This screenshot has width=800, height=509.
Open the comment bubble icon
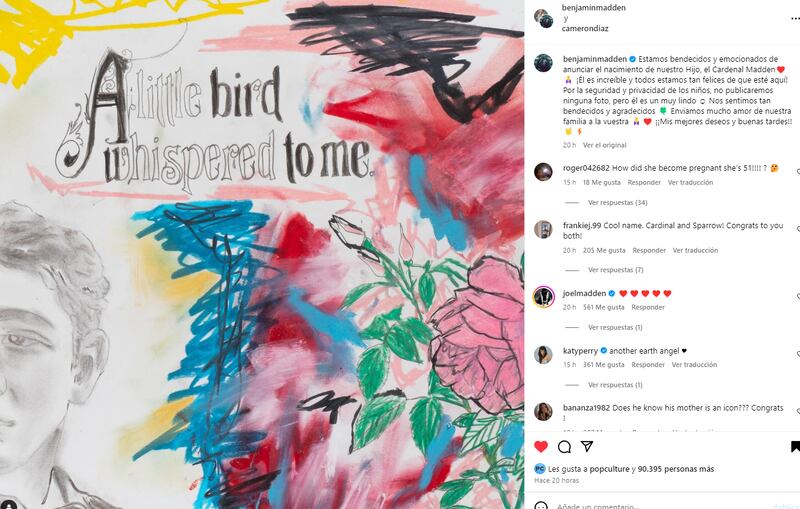(x=564, y=447)
